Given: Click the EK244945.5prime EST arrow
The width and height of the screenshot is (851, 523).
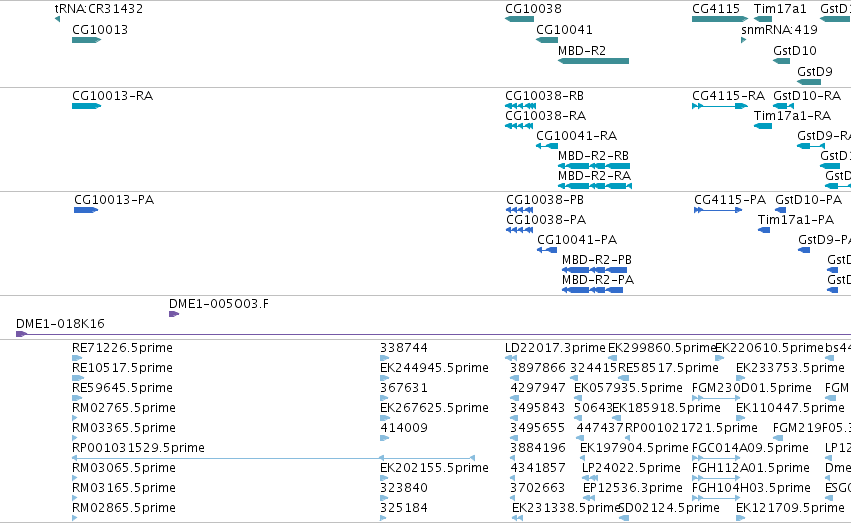Looking at the screenshot, I should 385,378.
